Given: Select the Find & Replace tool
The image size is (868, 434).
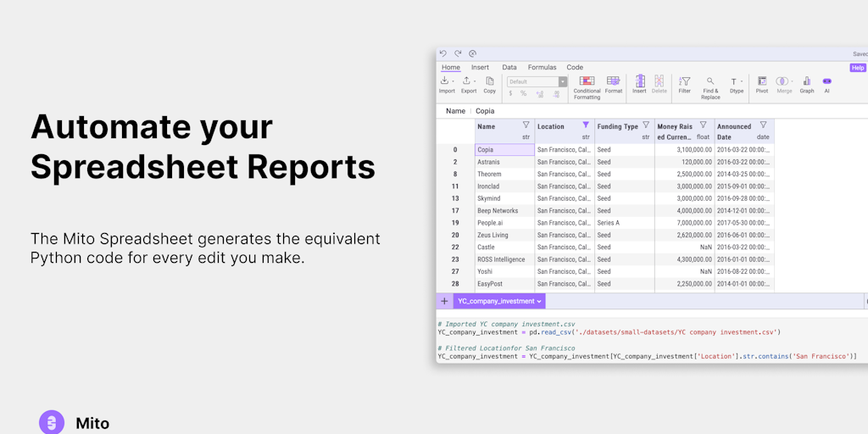Looking at the screenshot, I should coord(710,82).
